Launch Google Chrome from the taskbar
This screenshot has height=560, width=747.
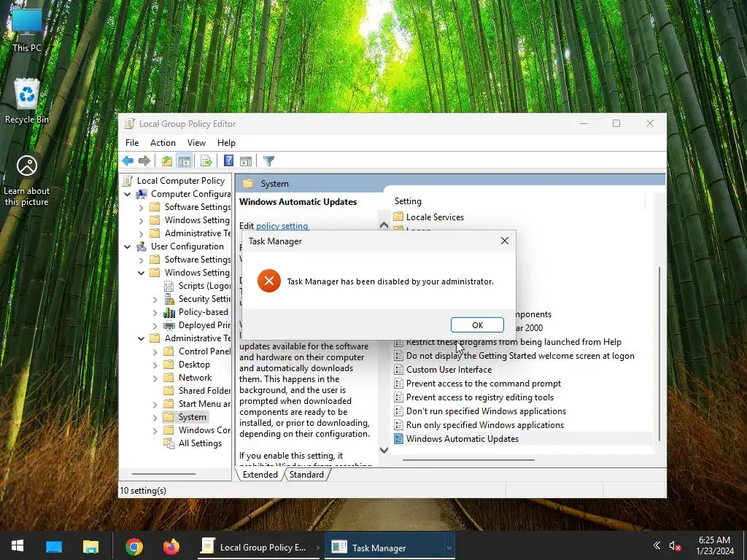(x=134, y=547)
